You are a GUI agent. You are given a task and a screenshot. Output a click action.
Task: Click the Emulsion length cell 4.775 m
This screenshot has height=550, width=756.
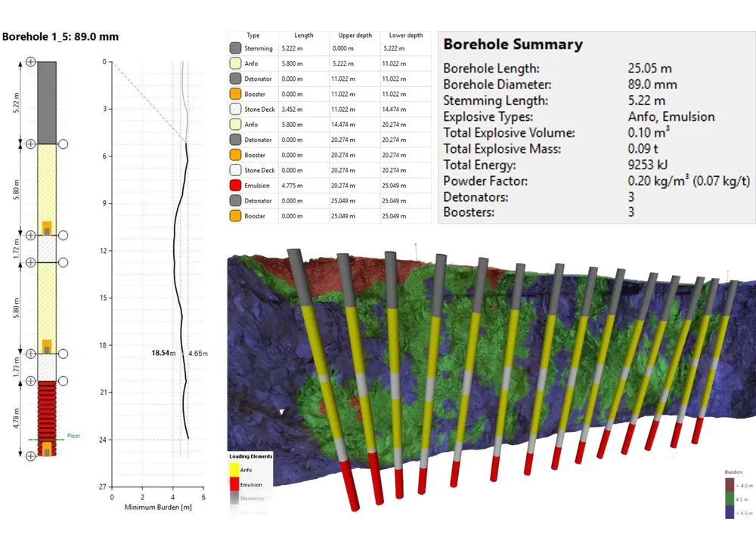292,185
